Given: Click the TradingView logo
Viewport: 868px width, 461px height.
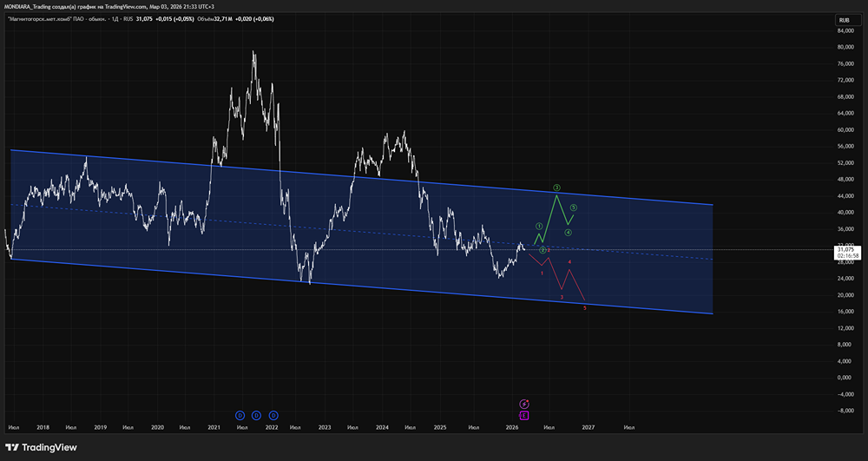Looking at the screenshot, I should (43, 447).
